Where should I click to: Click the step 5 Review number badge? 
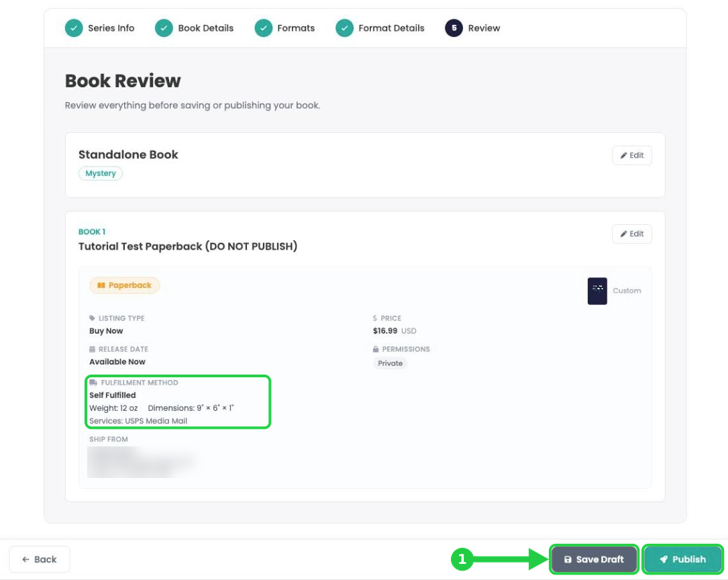click(x=454, y=28)
